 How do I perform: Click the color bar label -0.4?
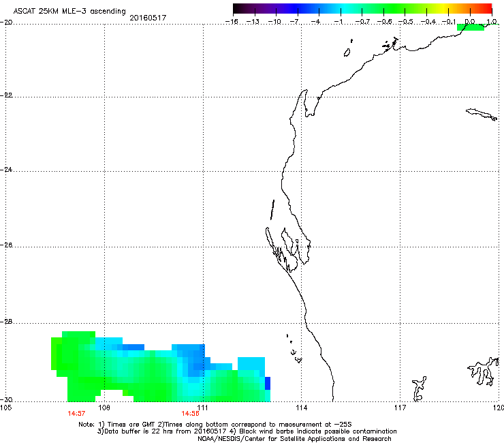428,22
